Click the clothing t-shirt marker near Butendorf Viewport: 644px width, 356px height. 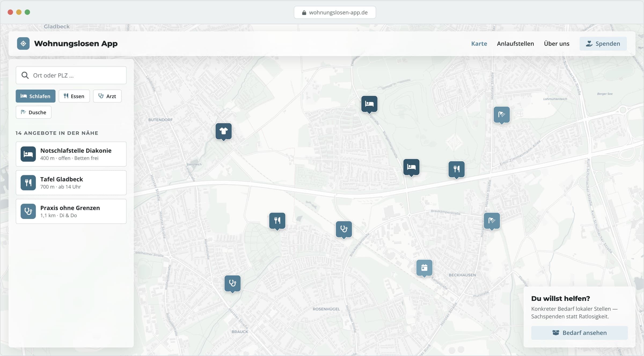[x=224, y=131]
